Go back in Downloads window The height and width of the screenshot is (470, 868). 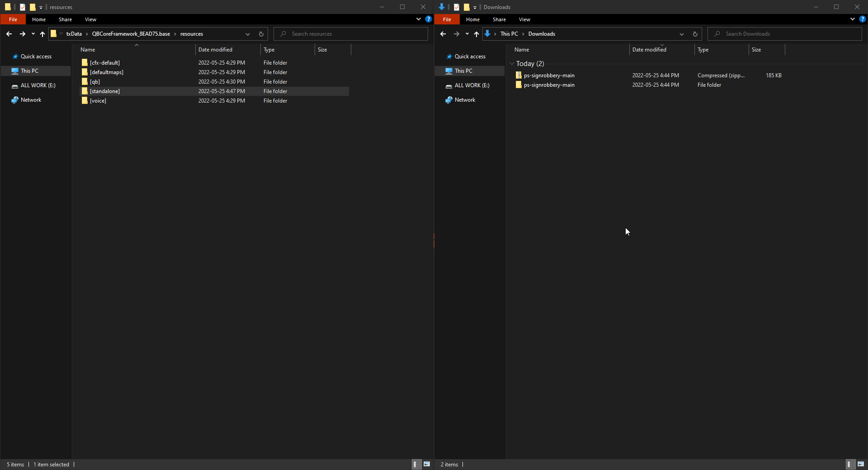click(443, 34)
